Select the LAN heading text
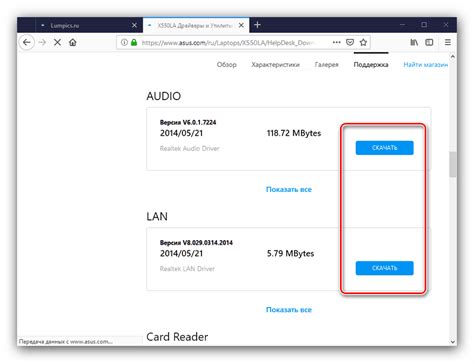Viewport: 474px width, 363px height. tap(157, 216)
